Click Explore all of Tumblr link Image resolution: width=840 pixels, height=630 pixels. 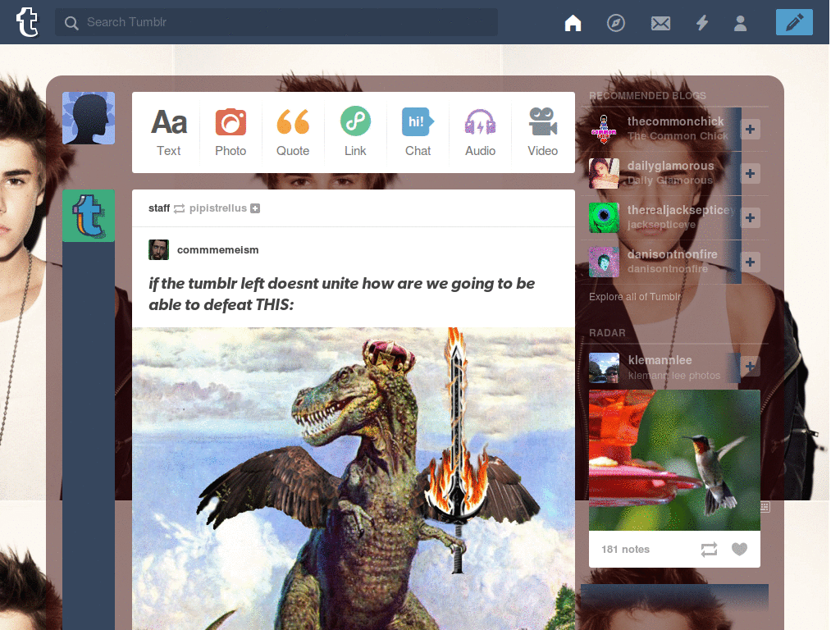(x=635, y=297)
